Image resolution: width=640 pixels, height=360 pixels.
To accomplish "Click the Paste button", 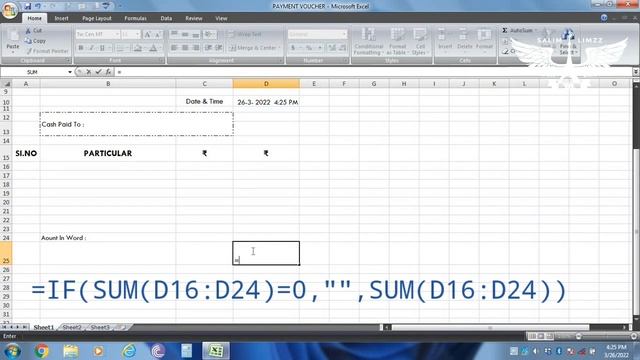I will 13,42.
